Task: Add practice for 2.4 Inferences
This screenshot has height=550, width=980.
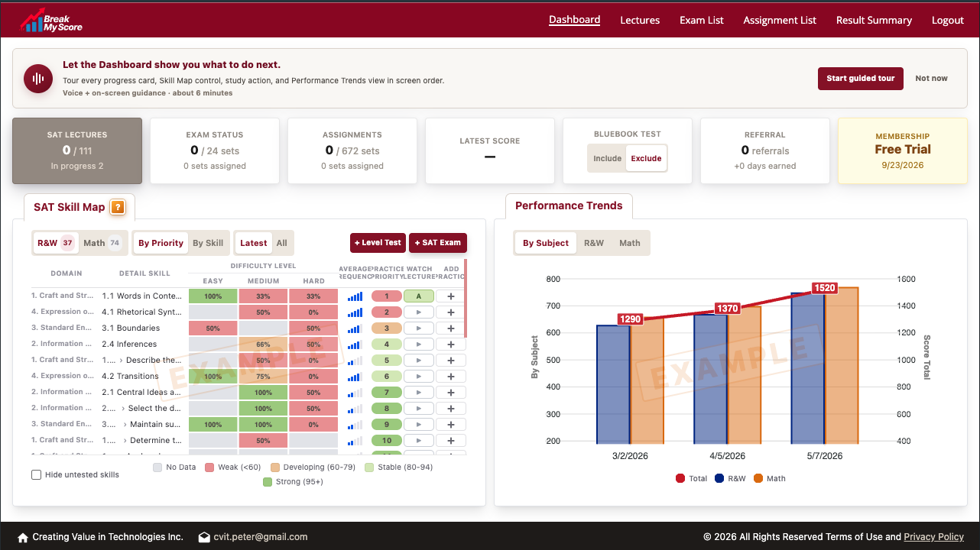Action: (451, 345)
